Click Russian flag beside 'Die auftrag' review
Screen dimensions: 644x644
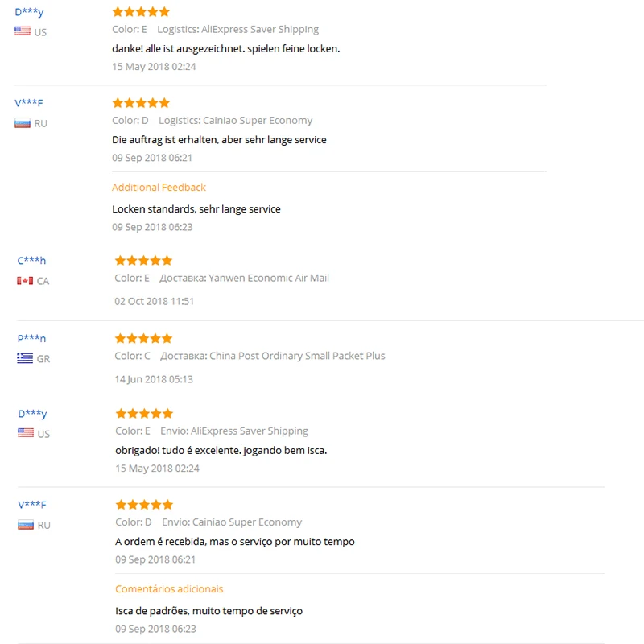[x=23, y=123]
